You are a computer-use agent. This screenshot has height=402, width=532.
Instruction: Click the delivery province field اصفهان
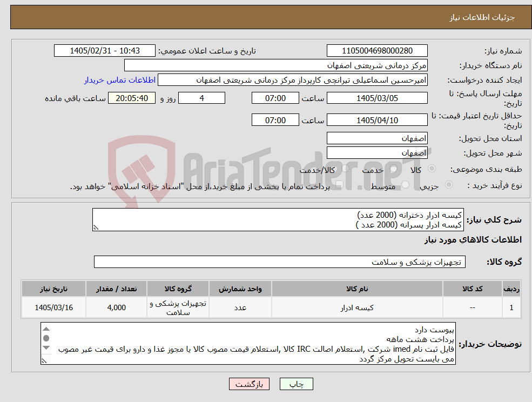coord(377,138)
